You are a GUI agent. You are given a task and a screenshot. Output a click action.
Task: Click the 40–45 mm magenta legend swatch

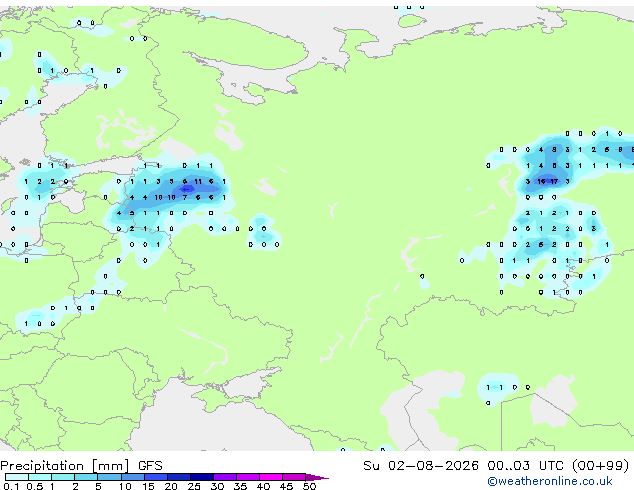pyautogui.click(x=271, y=477)
